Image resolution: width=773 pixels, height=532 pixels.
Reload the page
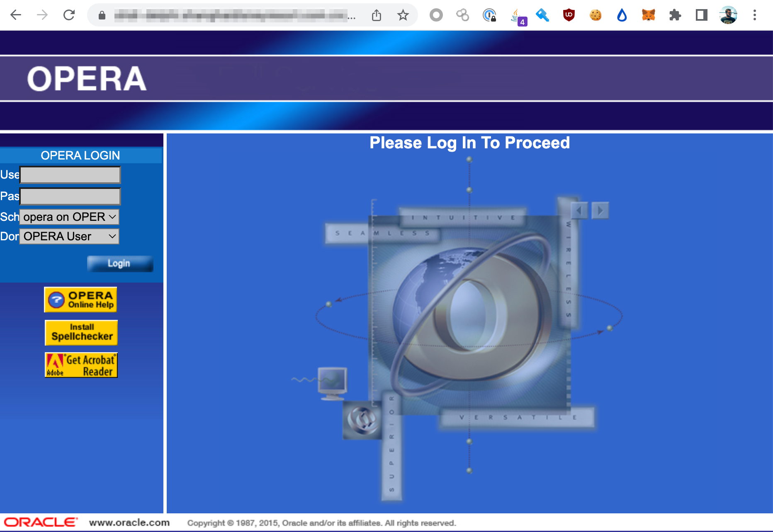coord(69,15)
